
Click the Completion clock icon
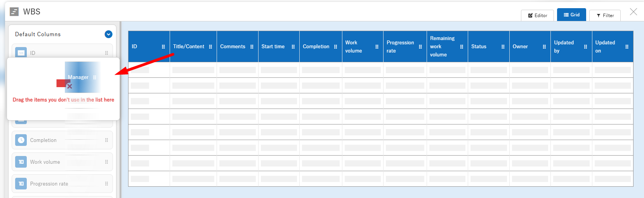point(21,140)
